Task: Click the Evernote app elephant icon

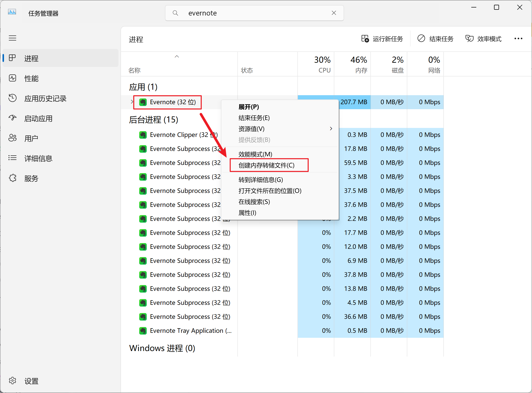Action: pyautogui.click(x=143, y=102)
